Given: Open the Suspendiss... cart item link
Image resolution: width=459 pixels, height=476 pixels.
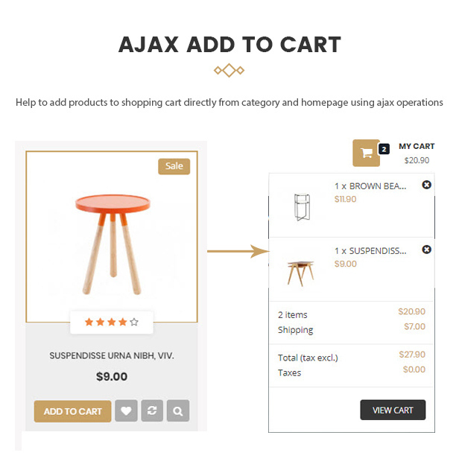Looking at the screenshot, I should [x=370, y=251].
